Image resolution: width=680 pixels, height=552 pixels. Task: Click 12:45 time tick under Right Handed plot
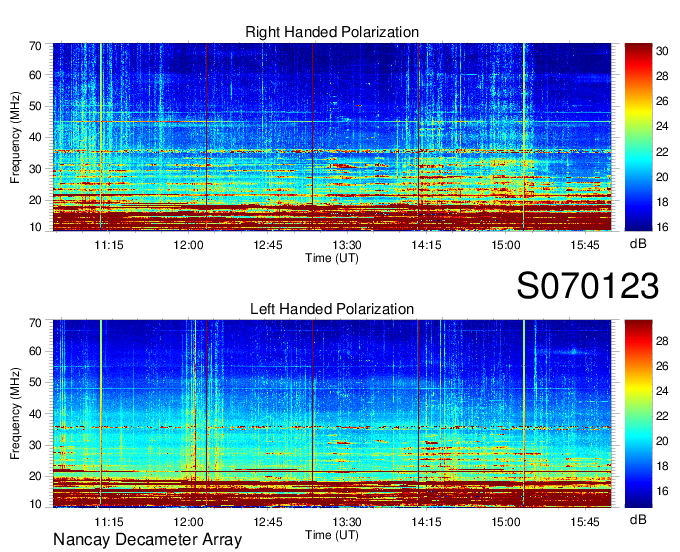click(268, 245)
